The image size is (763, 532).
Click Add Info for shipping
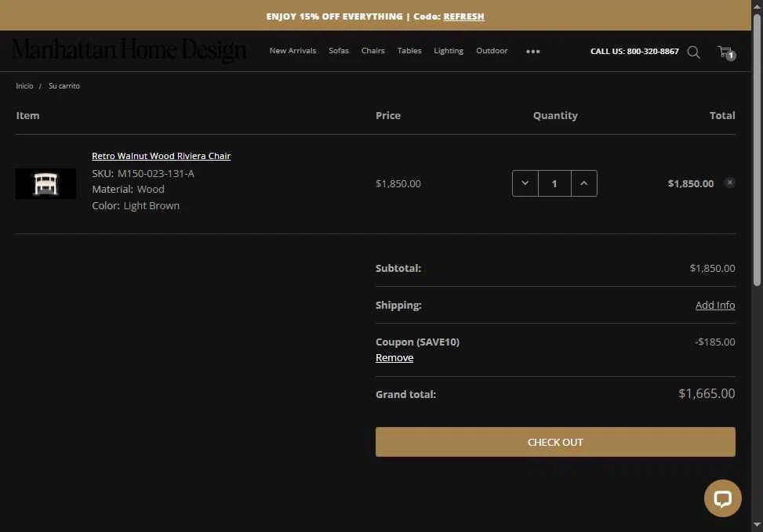tap(715, 305)
